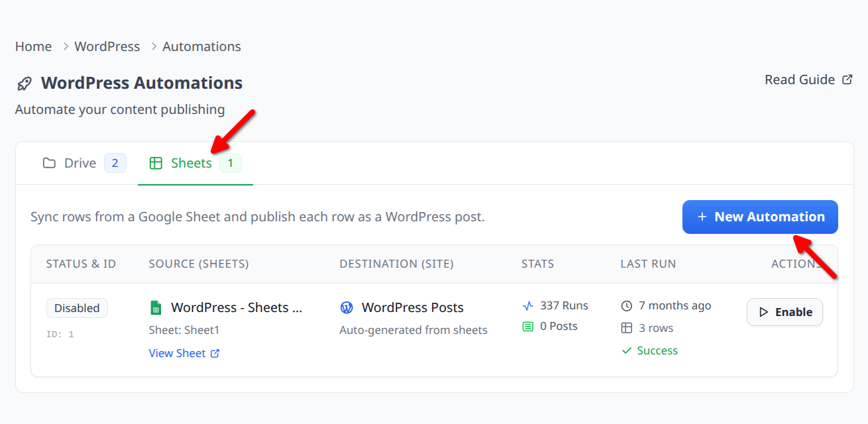
Task: Click the green posts list icon
Action: [x=528, y=327]
